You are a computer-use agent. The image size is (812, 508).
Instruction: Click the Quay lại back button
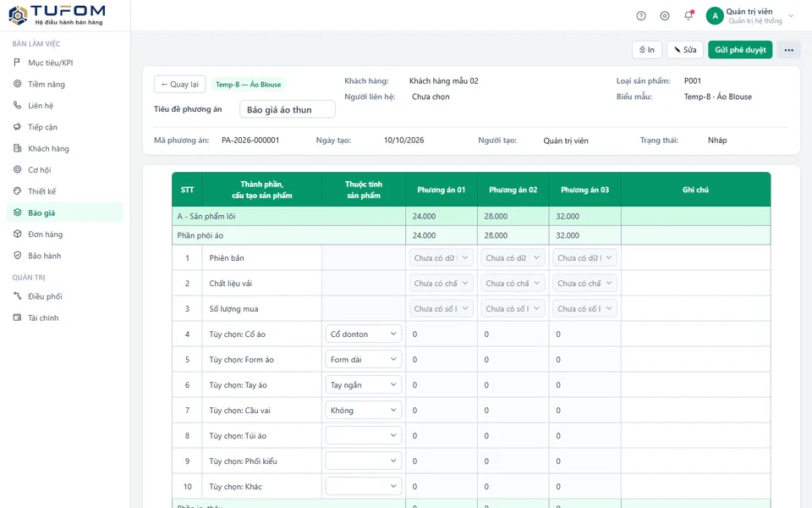pyautogui.click(x=179, y=84)
